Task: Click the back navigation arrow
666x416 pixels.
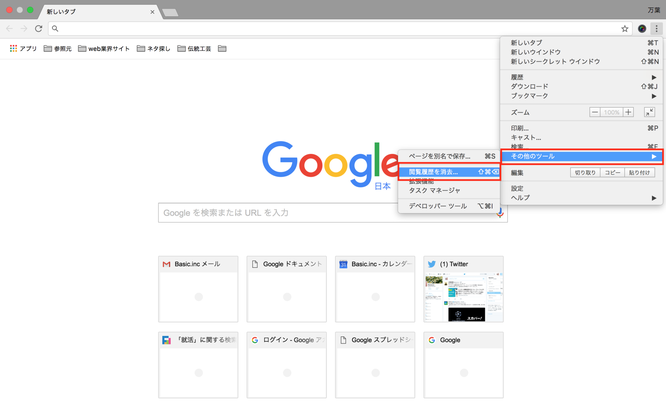Action: point(9,28)
